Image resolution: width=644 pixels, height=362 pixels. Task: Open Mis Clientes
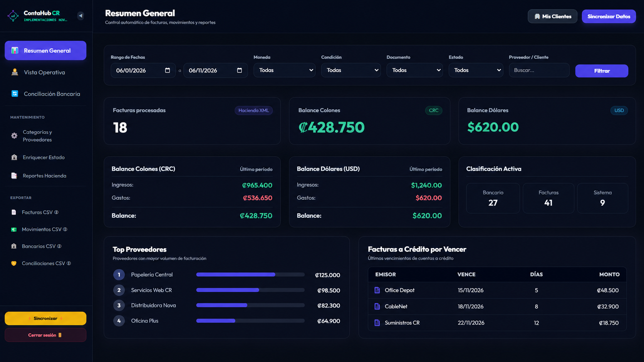tap(552, 17)
